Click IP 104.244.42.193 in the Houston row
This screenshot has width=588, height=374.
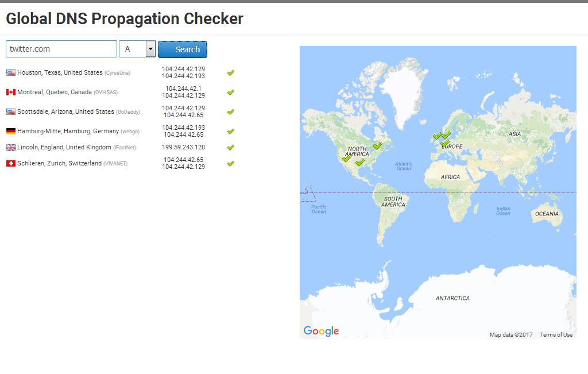click(183, 76)
